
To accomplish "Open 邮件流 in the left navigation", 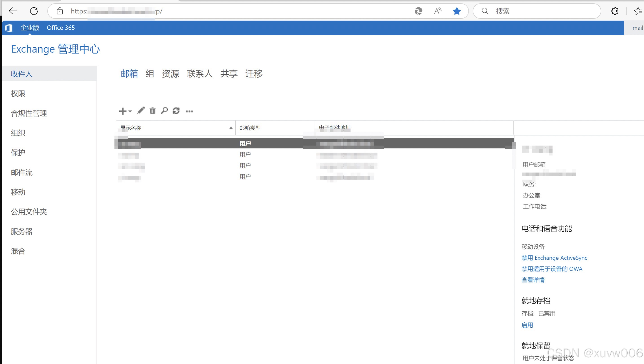I will (22, 172).
